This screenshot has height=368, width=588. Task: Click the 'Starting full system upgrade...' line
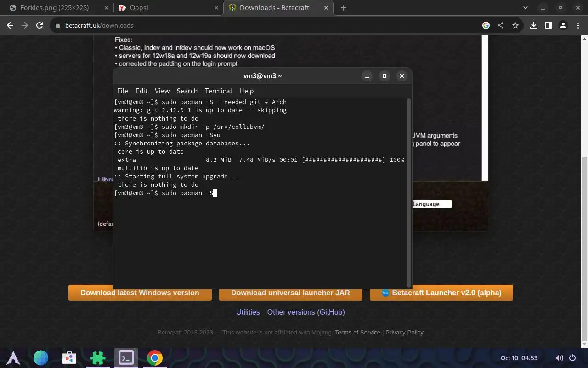pyautogui.click(x=176, y=177)
